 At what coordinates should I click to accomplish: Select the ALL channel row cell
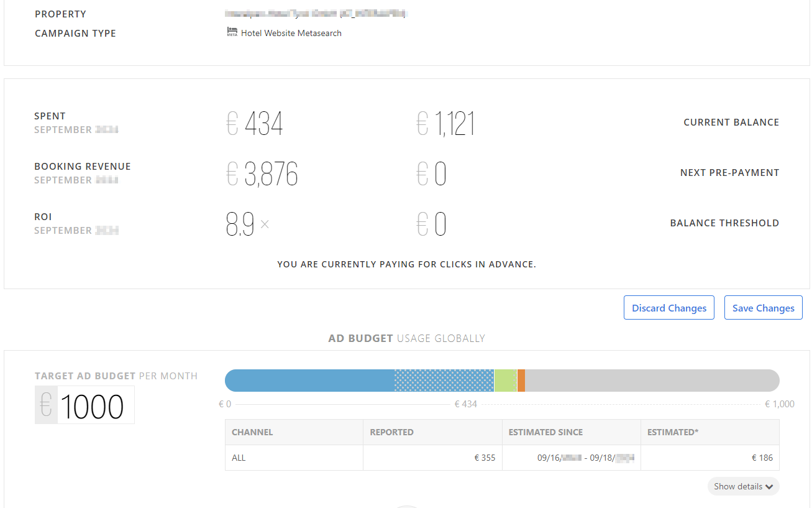click(x=239, y=458)
